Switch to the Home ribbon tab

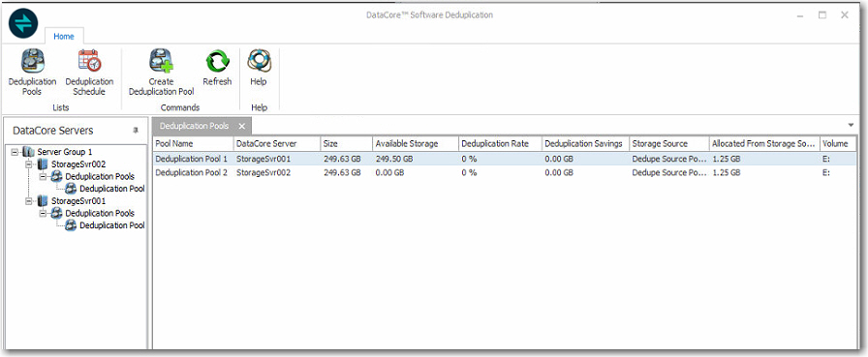coord(64,37)
